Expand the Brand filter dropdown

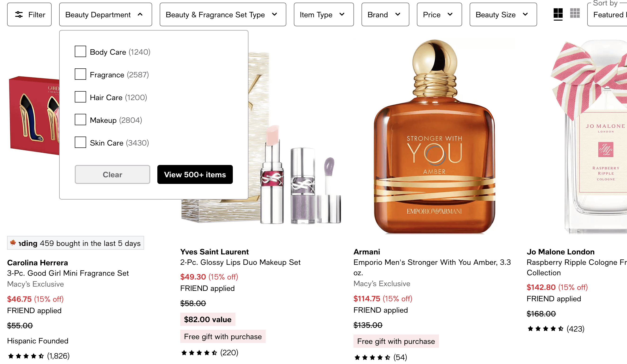[x=385, y=15]
